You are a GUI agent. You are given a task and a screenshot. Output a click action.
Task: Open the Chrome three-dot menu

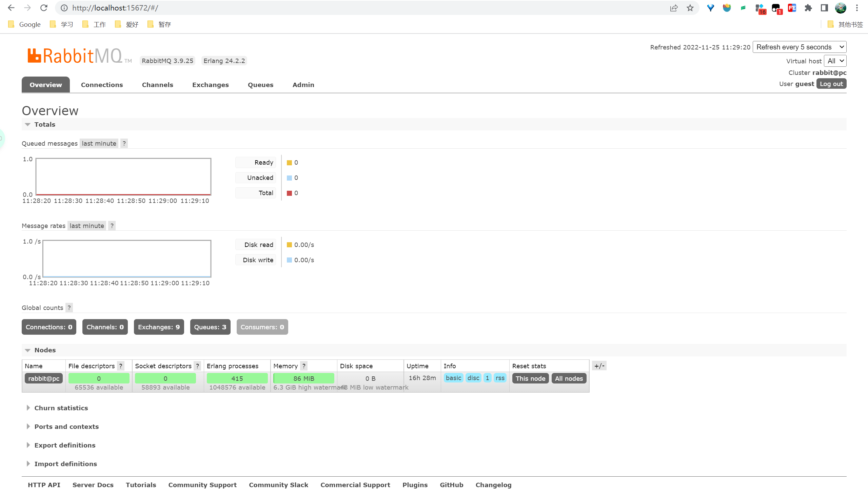[x=857, y=8]
